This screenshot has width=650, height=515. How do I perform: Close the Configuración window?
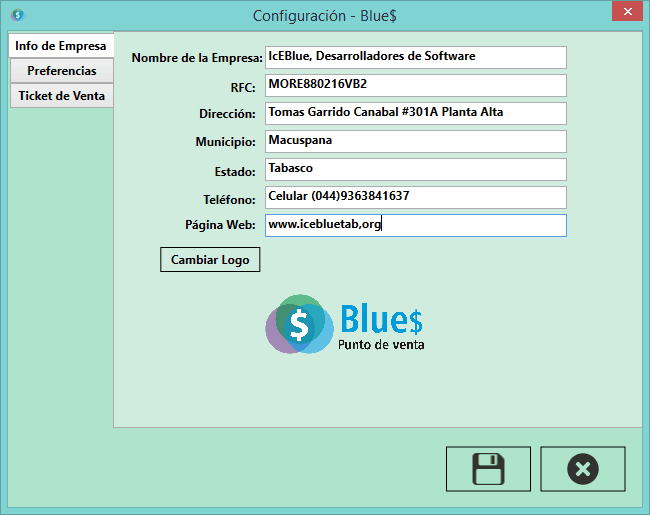pyautogui.click(x=628, y=11)
